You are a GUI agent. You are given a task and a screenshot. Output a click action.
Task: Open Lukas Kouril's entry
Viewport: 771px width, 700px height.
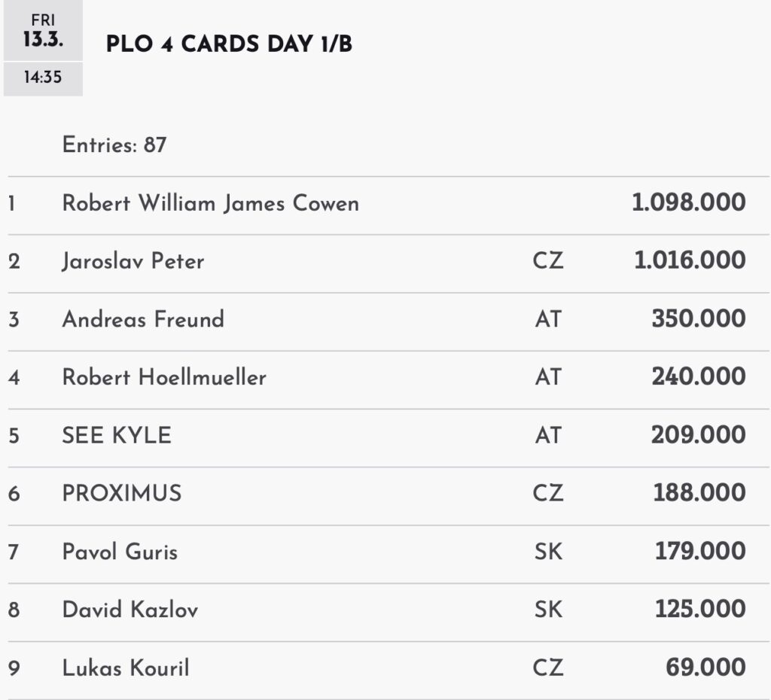tap(126, 668)
